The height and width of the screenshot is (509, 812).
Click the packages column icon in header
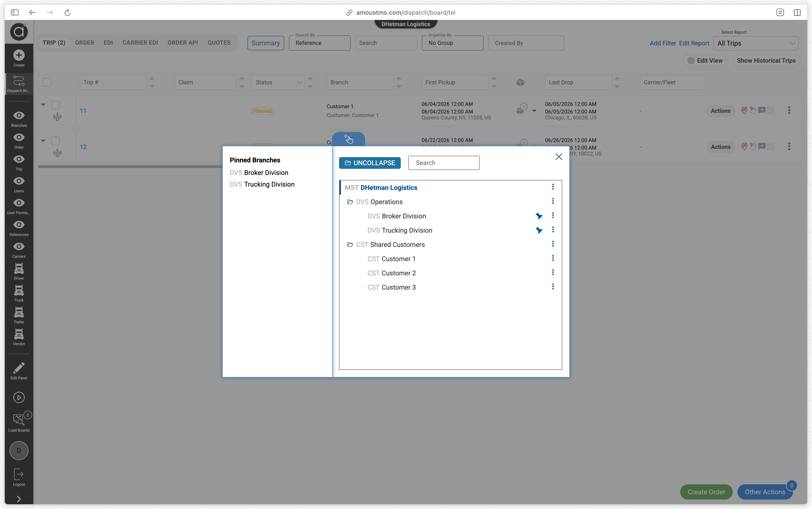click(520, 82)
